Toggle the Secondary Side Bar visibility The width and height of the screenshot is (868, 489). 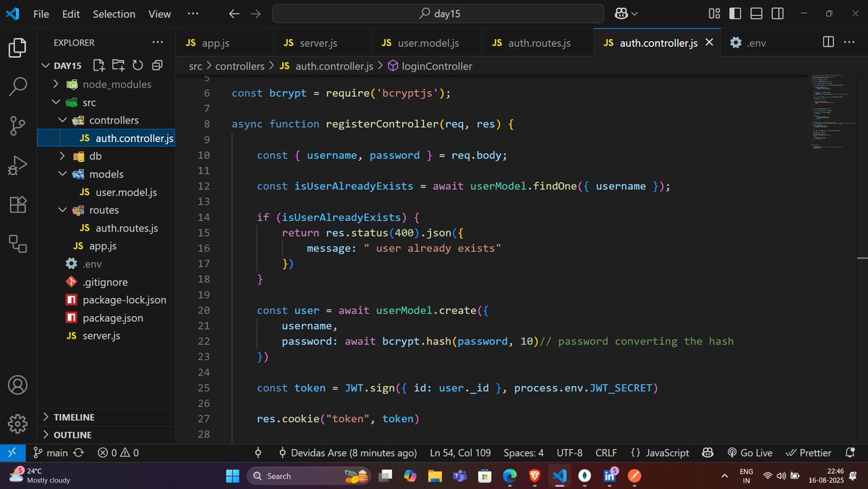777,14
